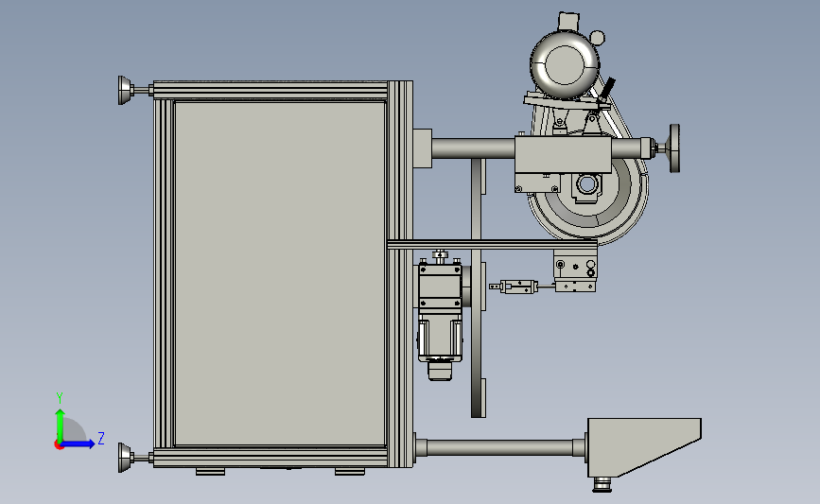Select the lower horizontal support shaft

499,447
